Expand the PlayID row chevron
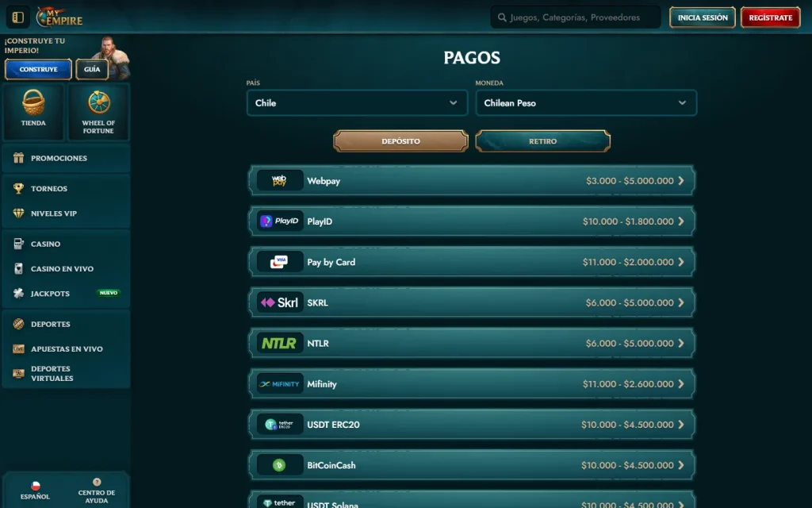The image size is (812, 508). pos(681,221)
